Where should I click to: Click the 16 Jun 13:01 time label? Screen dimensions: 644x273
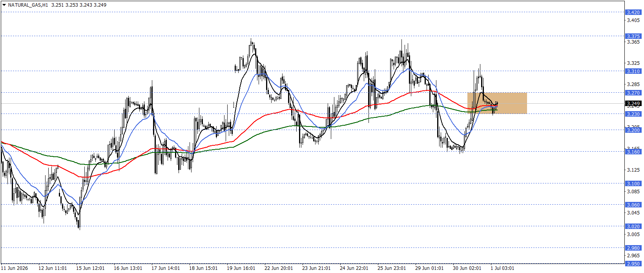[128, 268]
